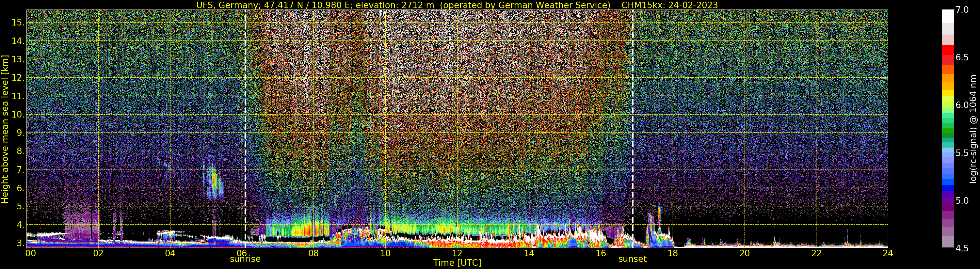This screenshot has height=269, width=980.
Task: Click the '10.' height tick label
Action: 18,115
